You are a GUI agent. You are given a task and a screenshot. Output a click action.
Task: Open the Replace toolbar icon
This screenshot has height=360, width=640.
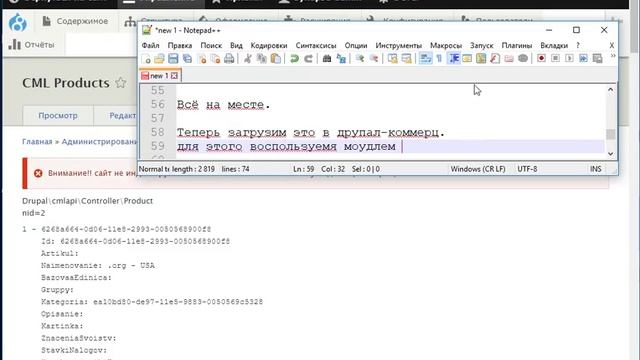(x=341, y=58)
